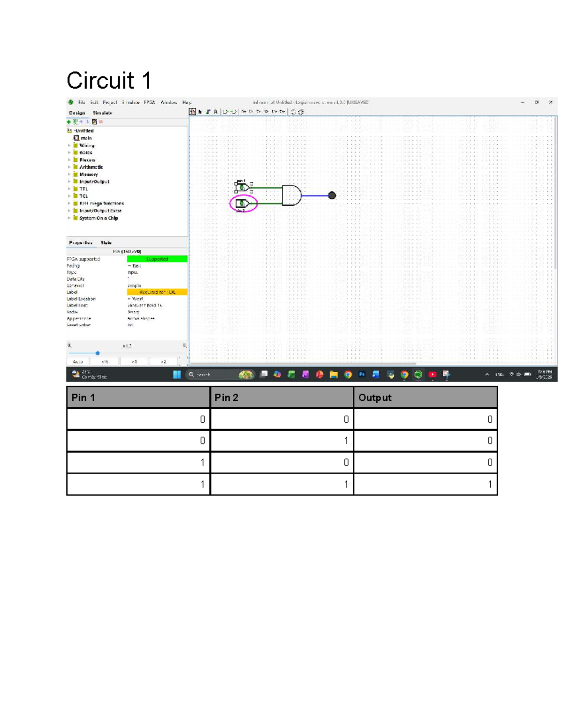This screenshot has height=728, width=563.
Task: Expand the Memory library folder
Action: click(x=69, y=174)
